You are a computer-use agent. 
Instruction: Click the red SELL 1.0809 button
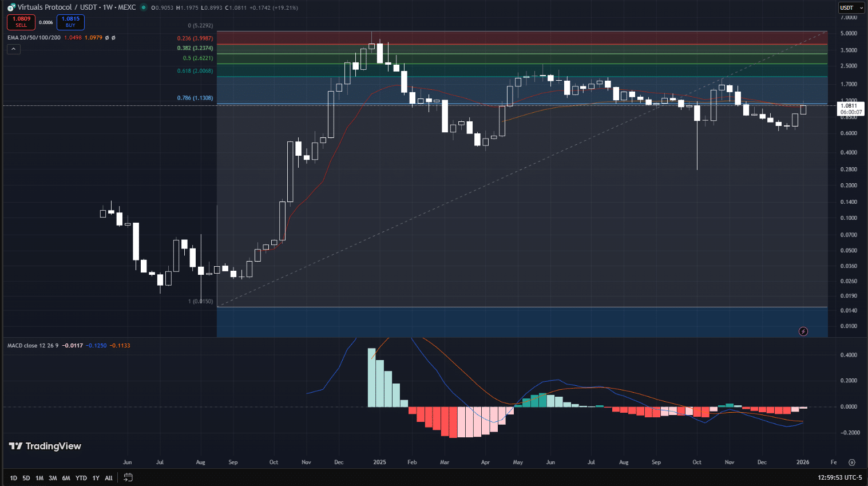tap(21, 22)
